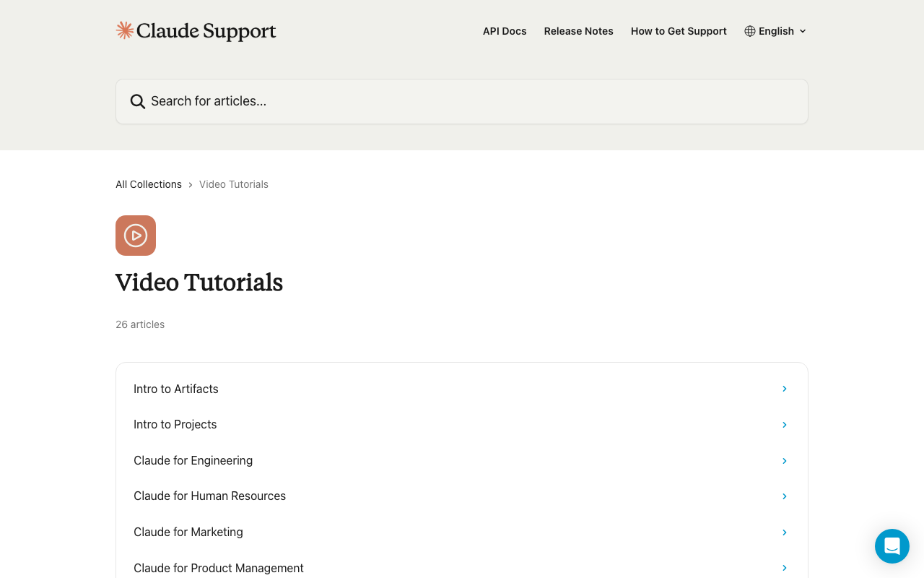Click the magnifying glass search icon
Image resolution: width=924 pixels, height=578 pixels.
[138, 101]
